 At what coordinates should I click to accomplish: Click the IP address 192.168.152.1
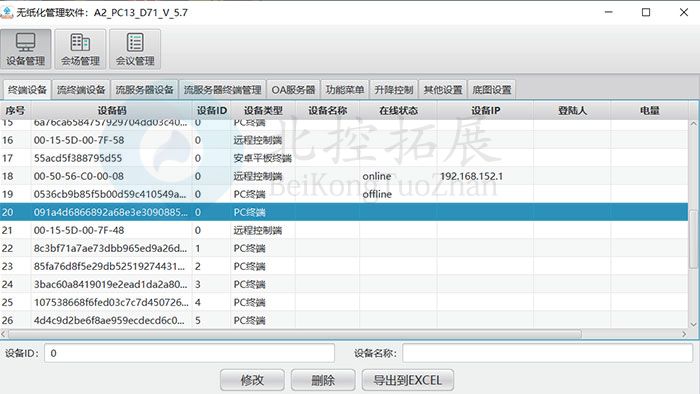pos(471,176)
